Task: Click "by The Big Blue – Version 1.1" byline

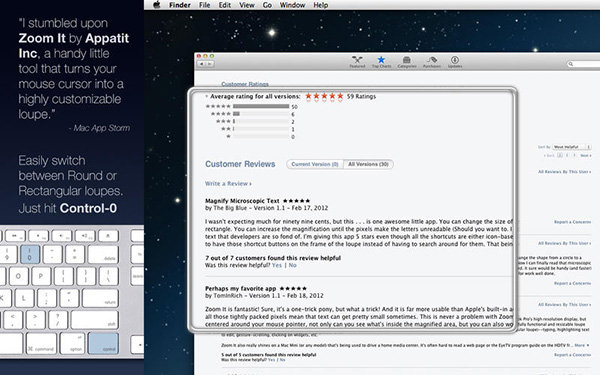Action: tap(245, 208)
